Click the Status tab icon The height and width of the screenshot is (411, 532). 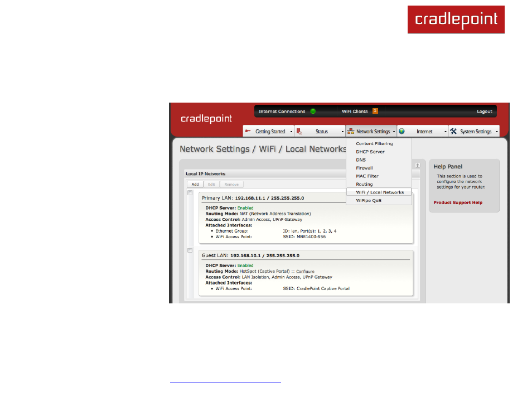pyautogui.click(x=299, y=132)
